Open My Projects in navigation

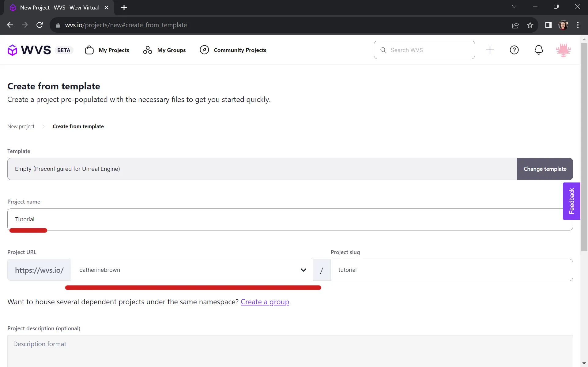(x=107, y=50)
